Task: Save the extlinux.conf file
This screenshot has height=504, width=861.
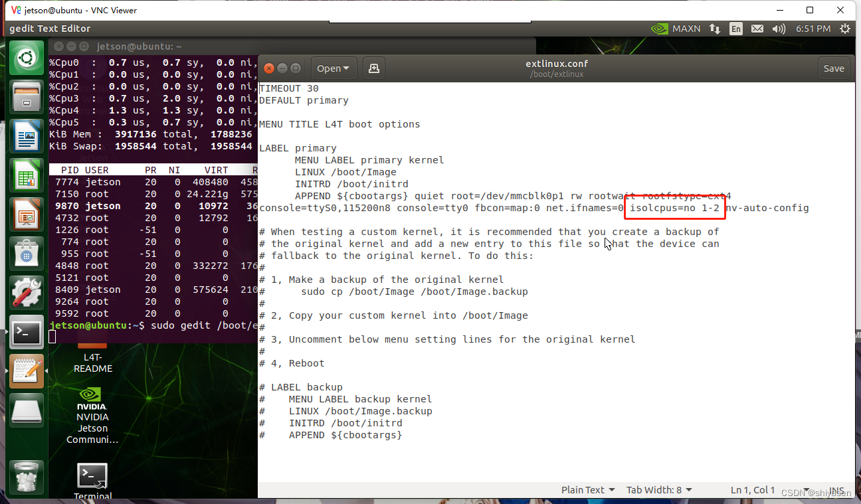Action: (834, 68)
